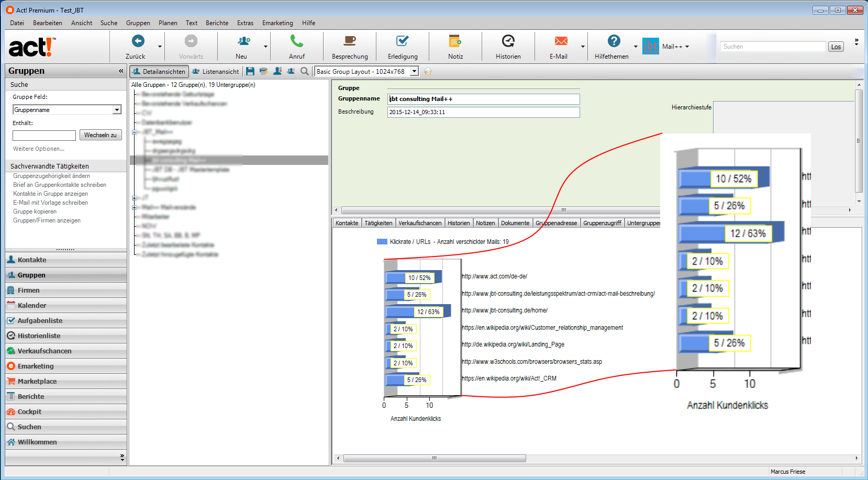Create a note with the Notiz icon
This screenshot has width=868, height=480.
tap(455, 41)
